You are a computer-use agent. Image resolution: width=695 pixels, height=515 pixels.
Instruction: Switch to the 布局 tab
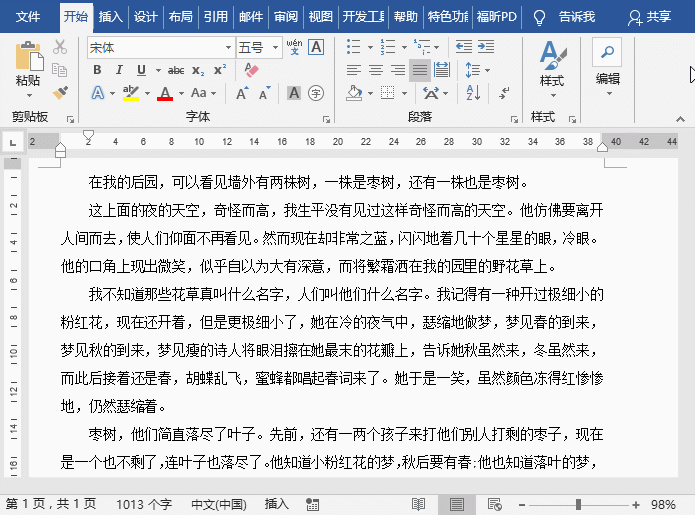[180, 17]
